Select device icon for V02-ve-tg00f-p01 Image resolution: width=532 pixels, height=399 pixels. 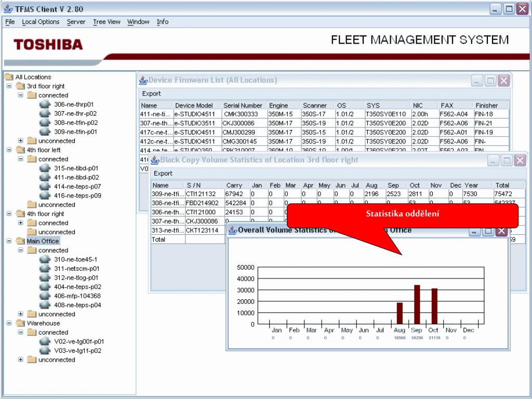tap(45, 341)
